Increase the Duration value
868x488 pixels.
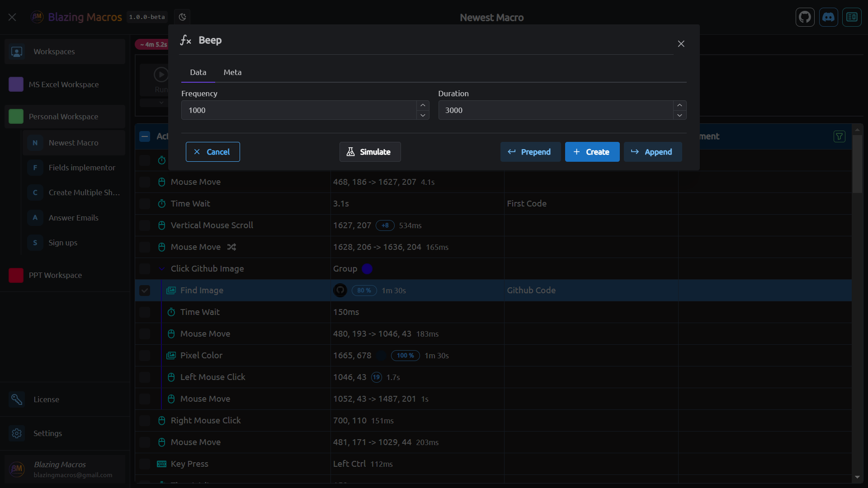tap(679, 105)
